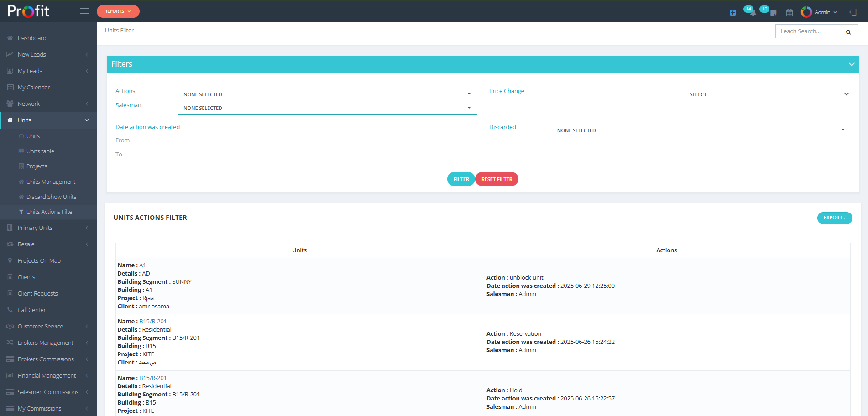Open the Price Change select dropdown
The image size is (868, 416).
click(x=700, y=94)
